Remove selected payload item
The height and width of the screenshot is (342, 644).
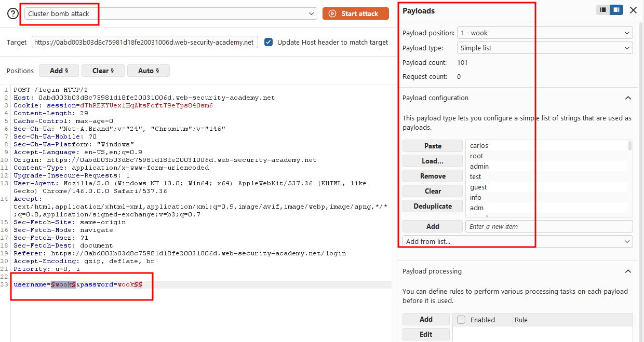coord(433,176)
